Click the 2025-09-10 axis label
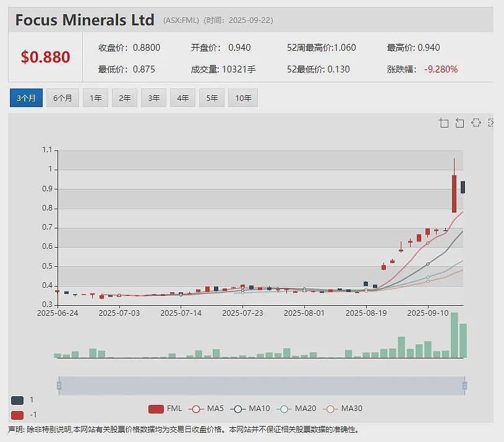 point(428,313)
